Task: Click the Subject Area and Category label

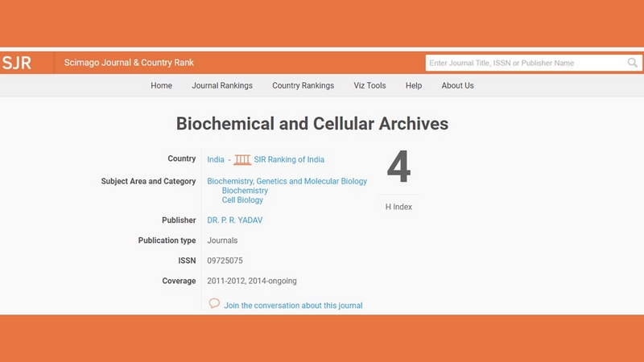Action: 148,181
